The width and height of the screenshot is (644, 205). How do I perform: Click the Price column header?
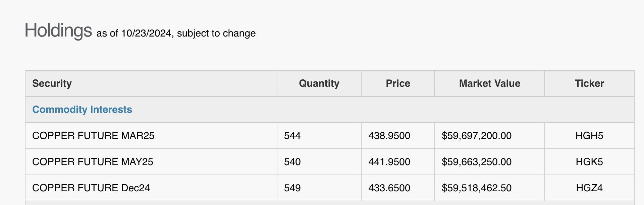[398, 83]
